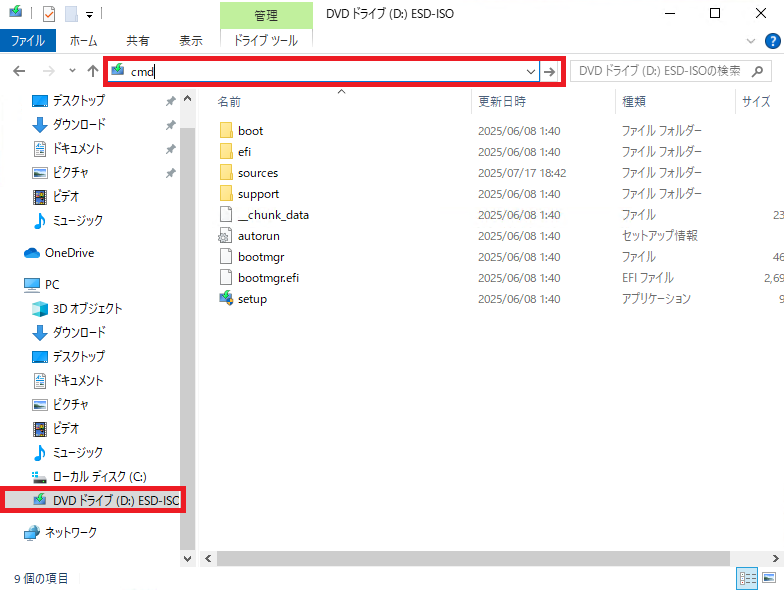The width and height of the screenshot is (784, 590).
Task: Expand the ribbon with the chevron
Action: click(750, 41)
